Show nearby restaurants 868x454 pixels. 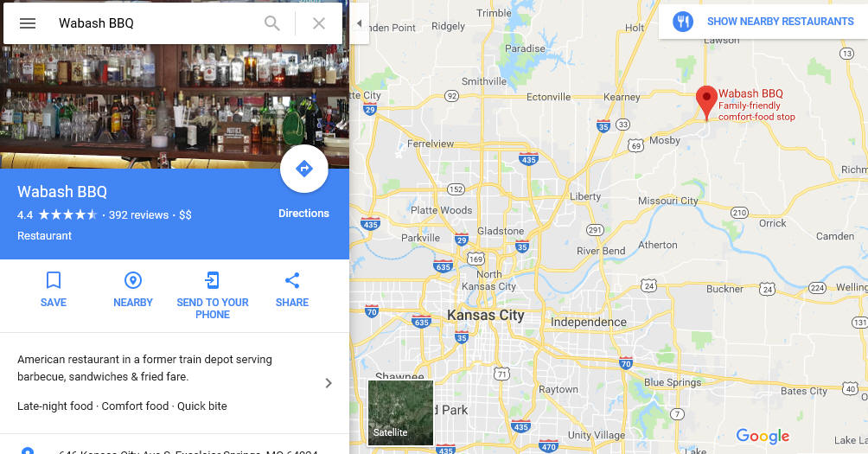[x=763, y=22]
